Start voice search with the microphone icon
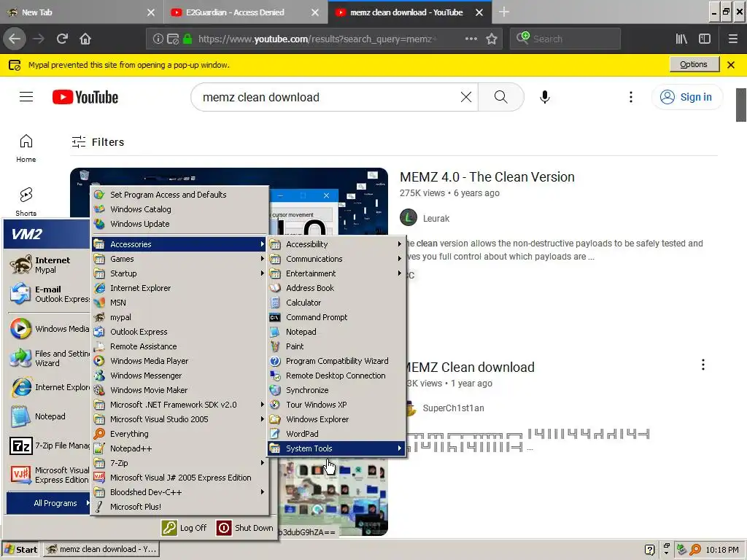The image size is (747, 560). click(x=544, y=97)
